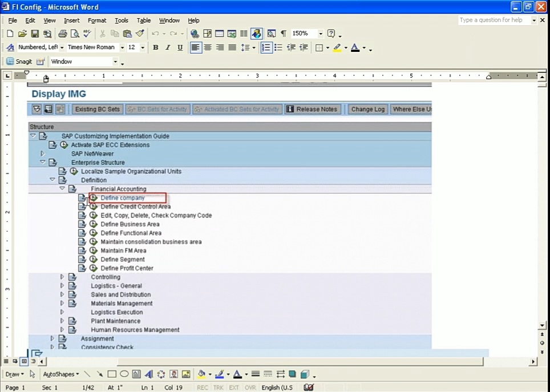Open the font size 12 dropdown

click(143, 47)
